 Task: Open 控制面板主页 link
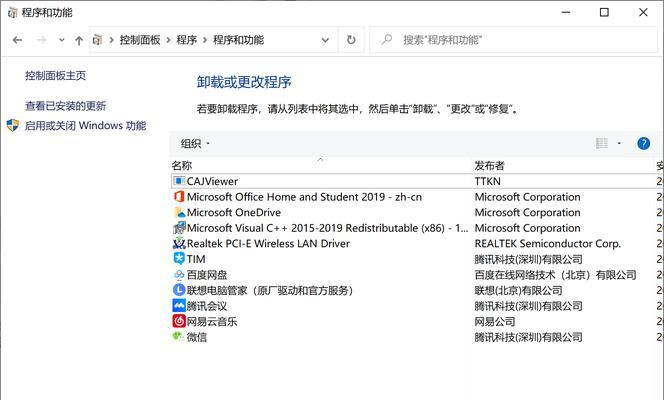click(55, 76)
